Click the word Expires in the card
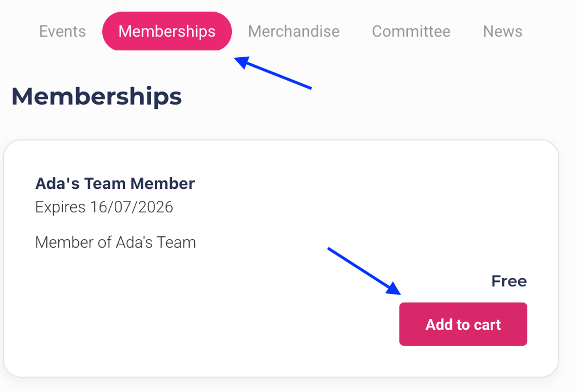 tap(60, 207)
